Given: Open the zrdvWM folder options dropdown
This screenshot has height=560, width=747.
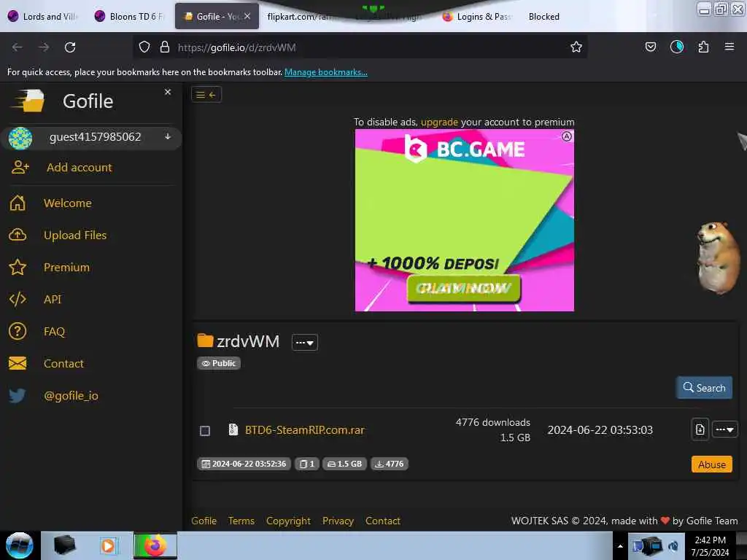Looking at the screenshot, I should [x=304, y=343].
